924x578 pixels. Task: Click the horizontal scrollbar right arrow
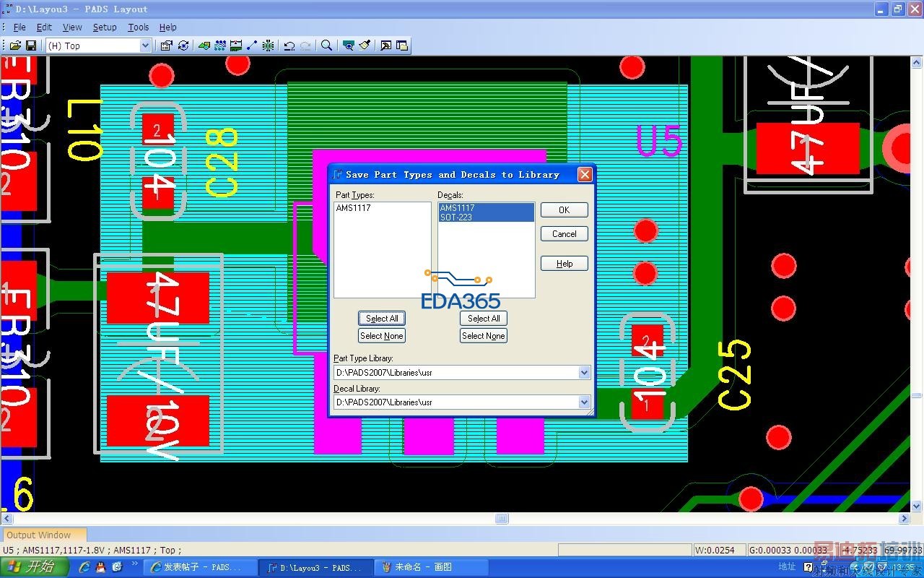(904, 519)
